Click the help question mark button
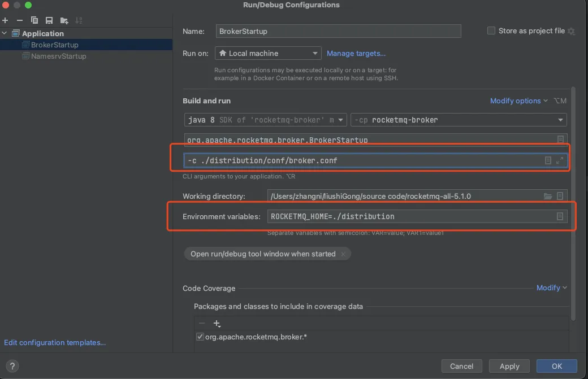The image size is (588, 379). pos(12,366)
